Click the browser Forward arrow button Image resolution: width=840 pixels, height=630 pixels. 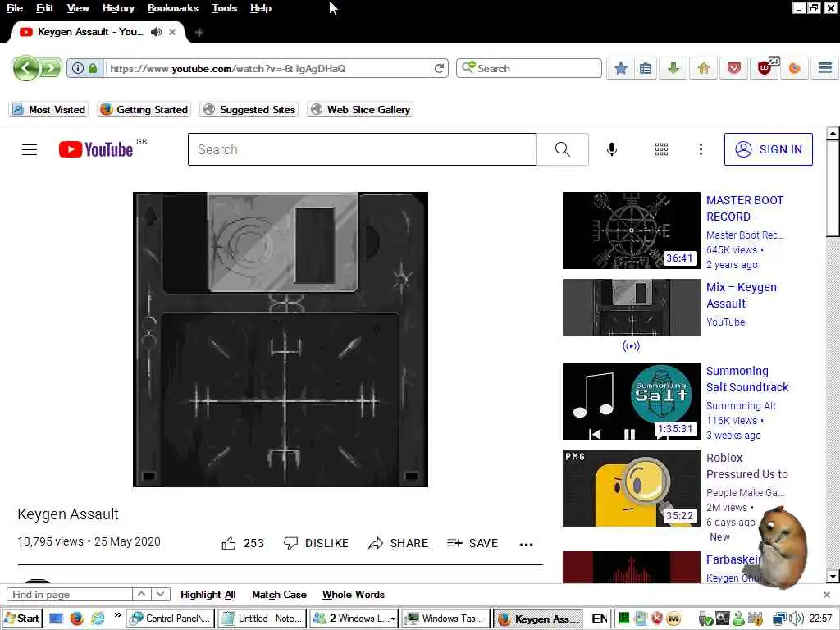point(50,69)
